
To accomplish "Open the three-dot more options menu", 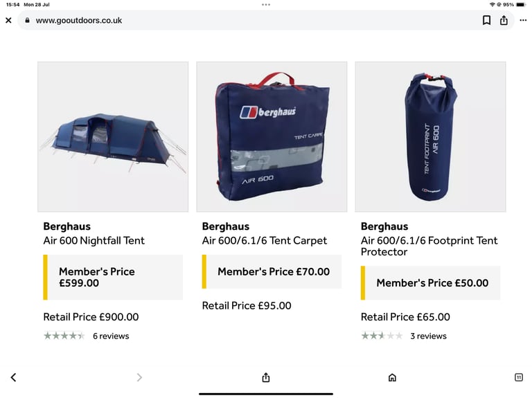I will [523, 20].
